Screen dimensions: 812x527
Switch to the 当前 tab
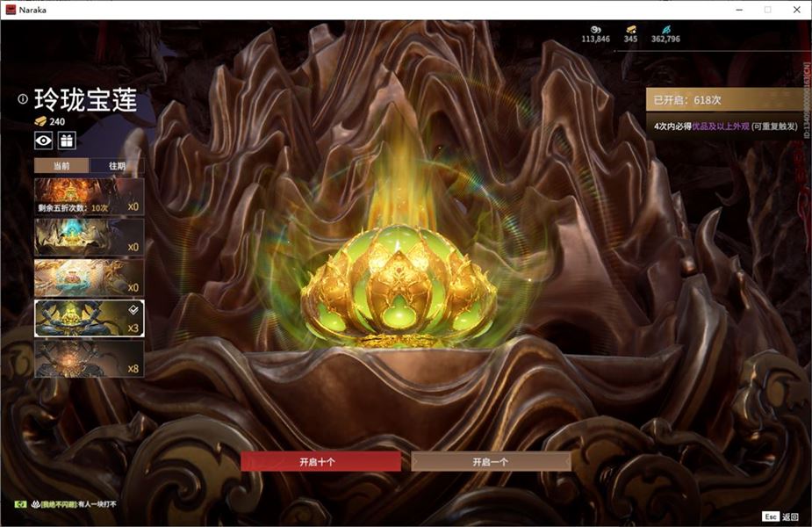[61, 165]
